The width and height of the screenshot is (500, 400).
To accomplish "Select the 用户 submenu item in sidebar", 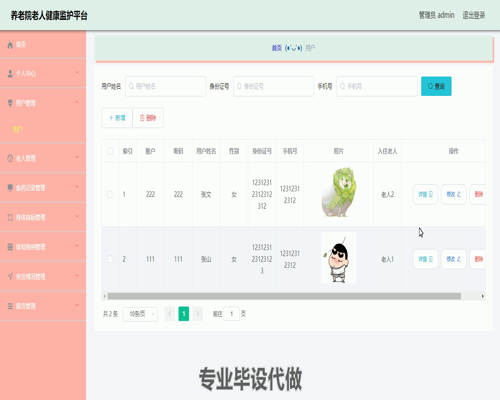I will click(18, 129).
